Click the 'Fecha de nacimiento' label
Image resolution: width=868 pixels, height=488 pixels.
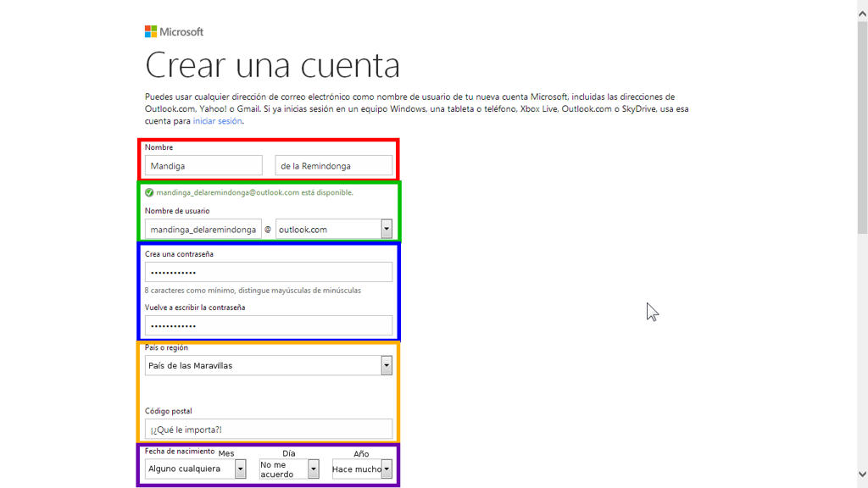[x=180, y=452]
